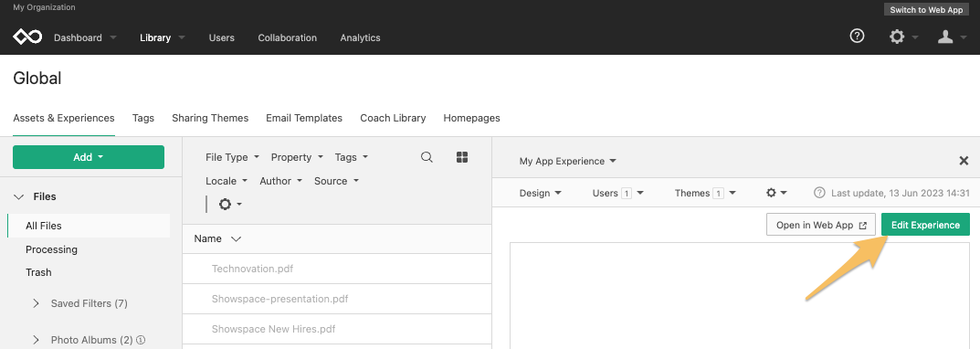980x349 pixels.
Task: Expand Saved Filters (7)
Action: pos(37,303)
